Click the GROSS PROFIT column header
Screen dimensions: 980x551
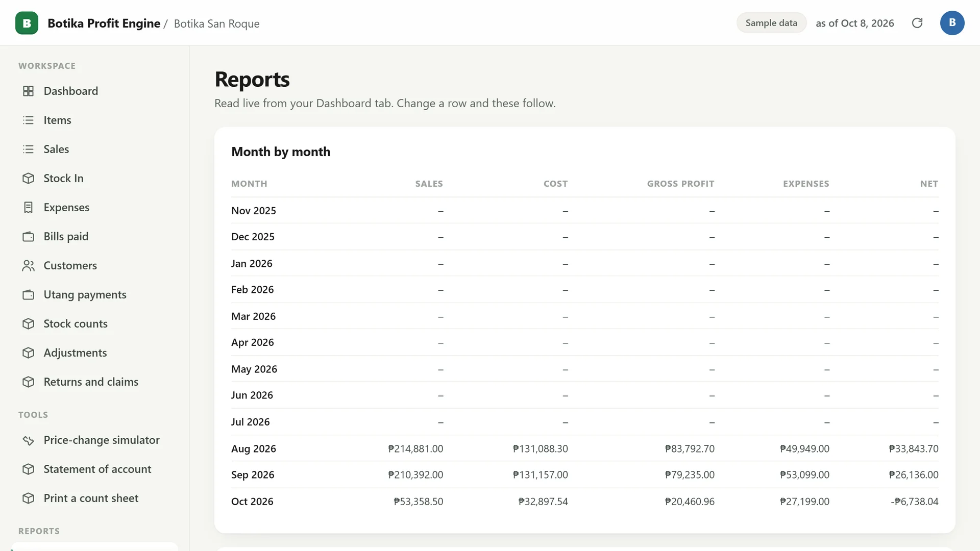pos(680,184)
